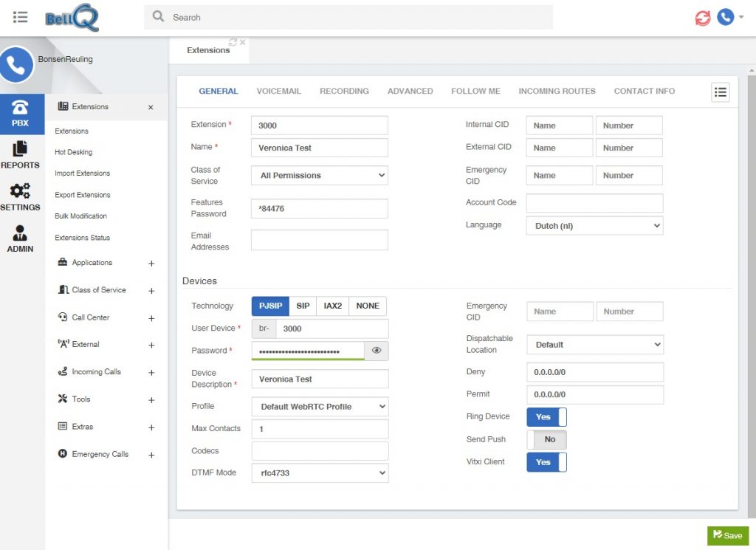
Task: Expand the arrow next to header phone icon
Action: [x=741, y=17]
